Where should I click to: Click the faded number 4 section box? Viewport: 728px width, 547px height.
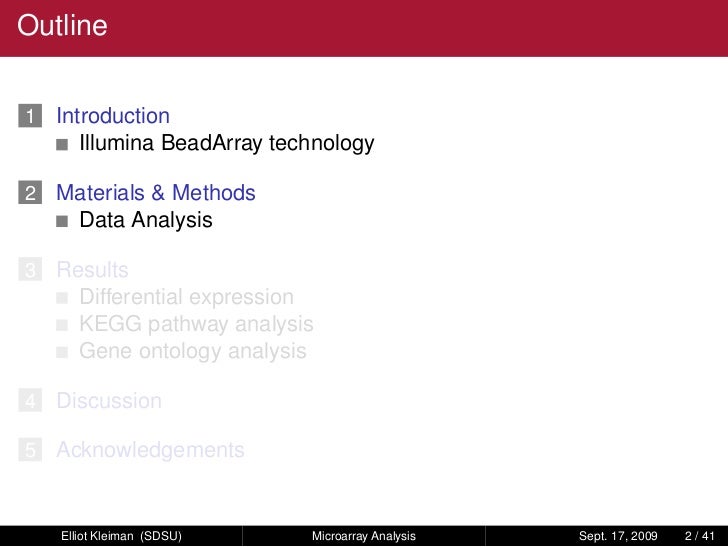point(30,400)
